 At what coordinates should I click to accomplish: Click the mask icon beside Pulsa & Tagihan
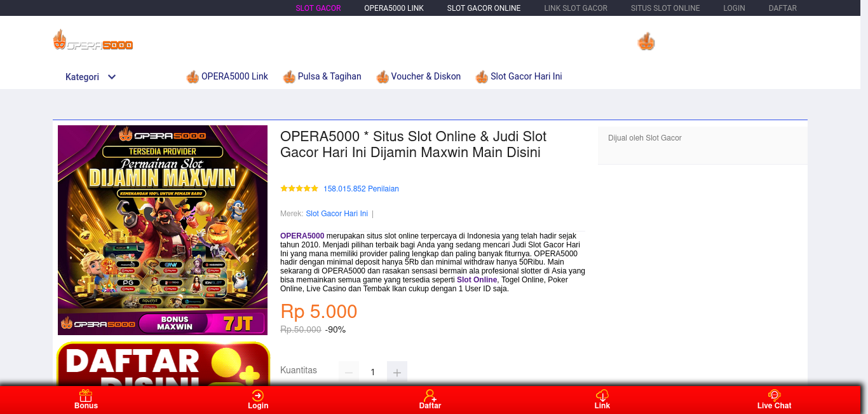tap(289, 77)
